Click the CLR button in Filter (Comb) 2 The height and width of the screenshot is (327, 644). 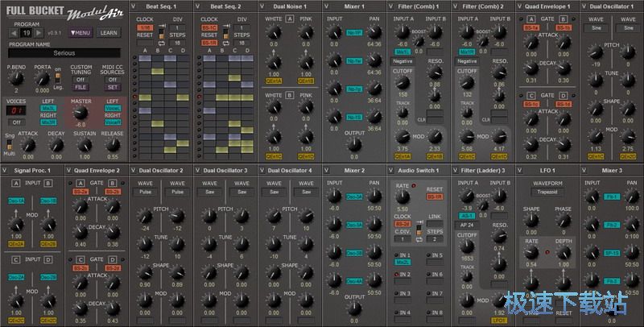click(499, 120)
